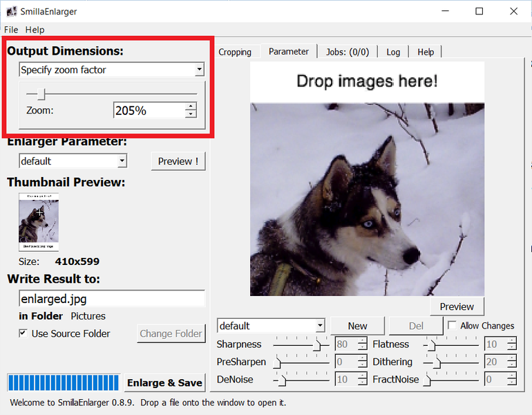Decrease Zoom value with down spinner arrow

(x=191, y=114)
